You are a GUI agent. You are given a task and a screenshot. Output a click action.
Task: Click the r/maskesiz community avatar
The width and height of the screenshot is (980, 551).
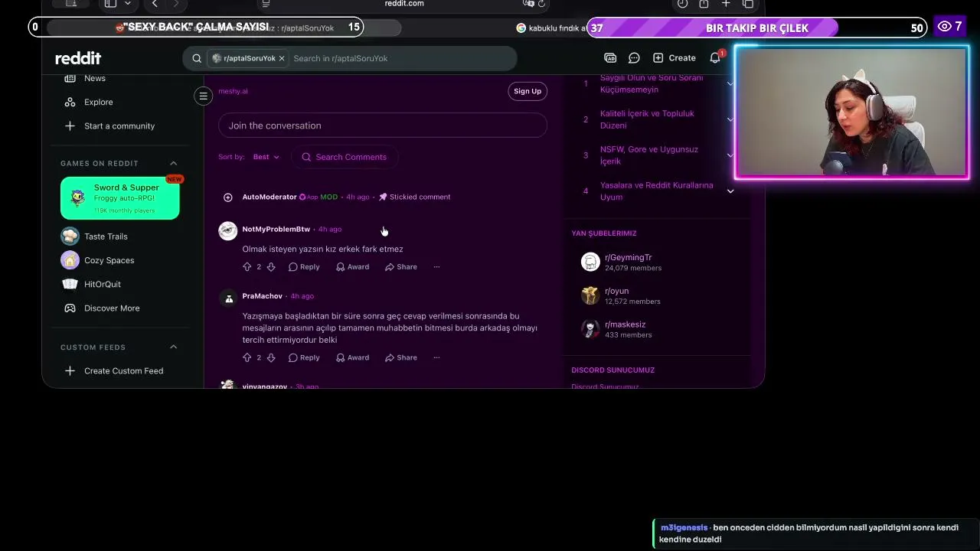click(x=590, y=329)
